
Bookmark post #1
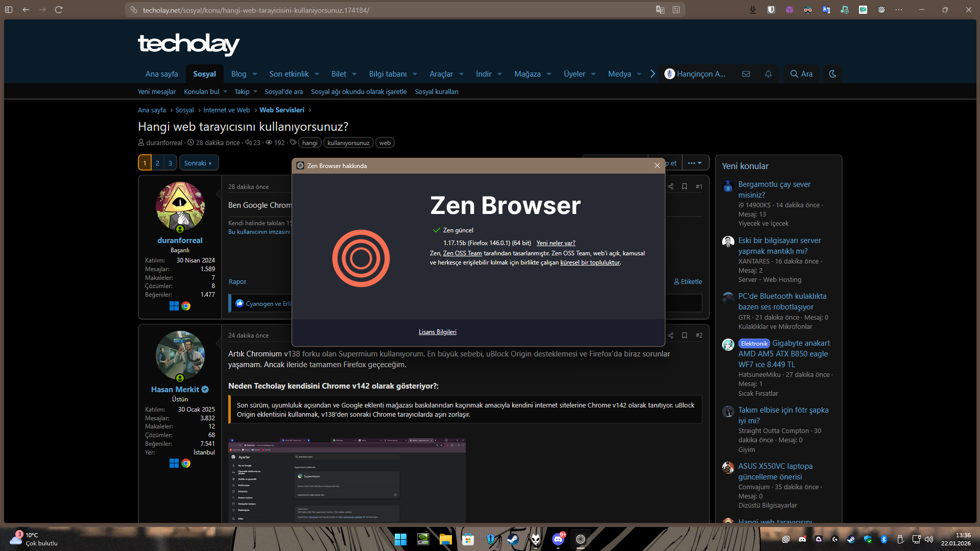point(684,187)
